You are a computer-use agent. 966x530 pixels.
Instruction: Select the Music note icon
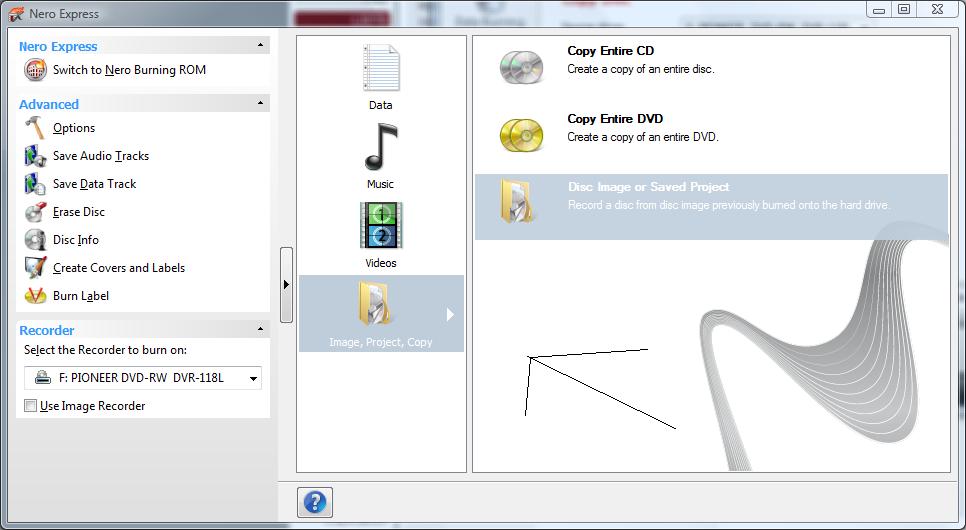(381, 147)
